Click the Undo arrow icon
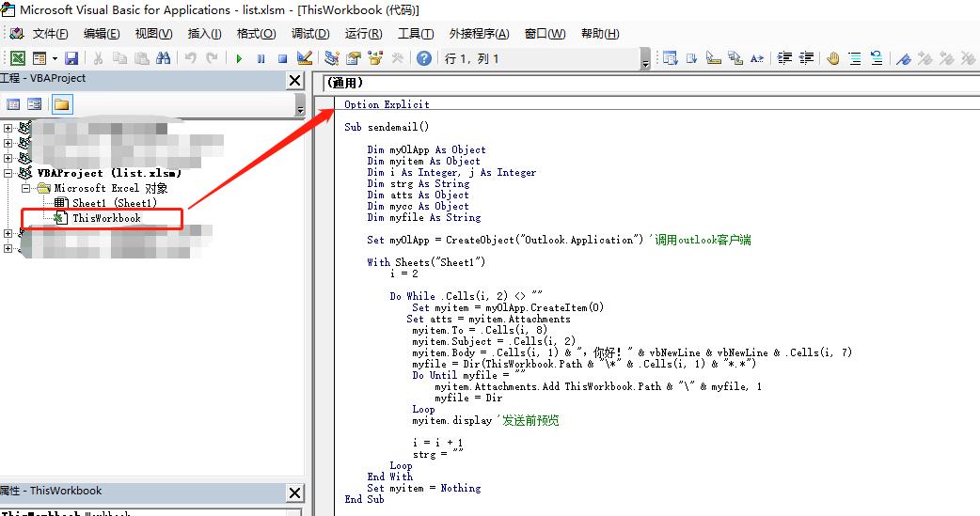 coord(191,58)
